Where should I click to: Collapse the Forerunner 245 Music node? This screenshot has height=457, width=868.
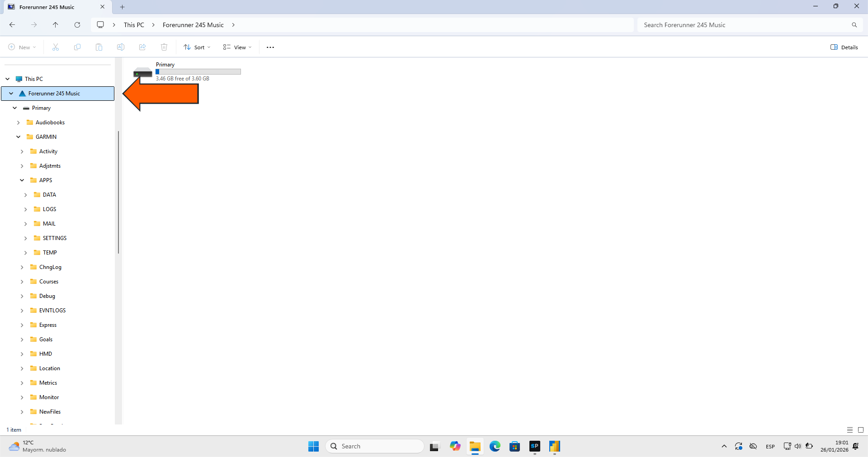(11, 94)
